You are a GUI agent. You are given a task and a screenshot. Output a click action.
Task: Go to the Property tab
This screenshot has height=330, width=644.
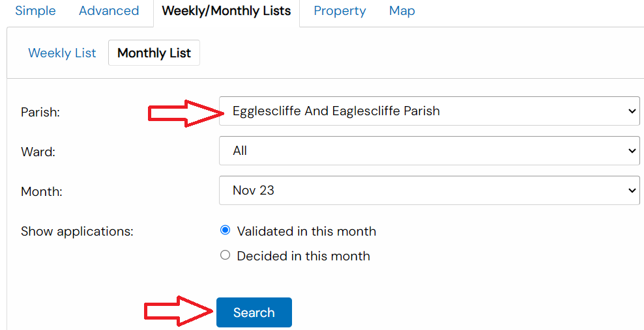click(340, 11)
